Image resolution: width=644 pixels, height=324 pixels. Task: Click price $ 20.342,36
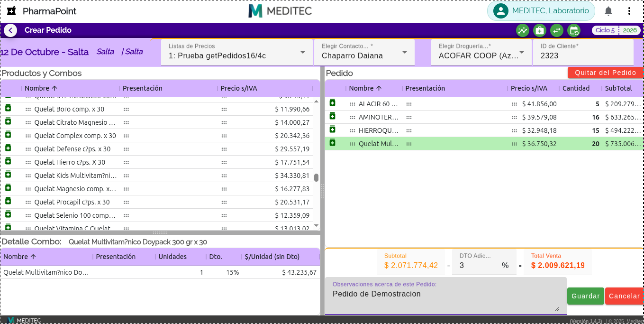click(292, 136)
